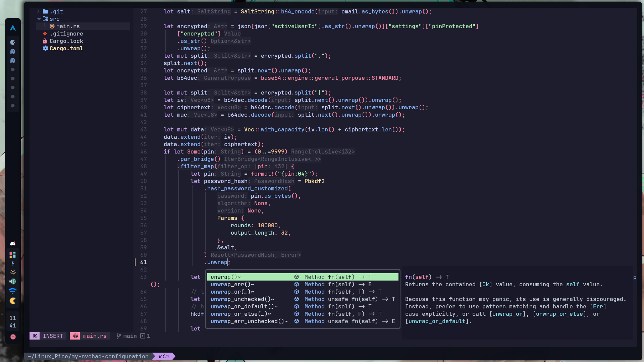Click the git icon beside .gitignore
The width and height of the screenshot is (644, 362).
45,34
